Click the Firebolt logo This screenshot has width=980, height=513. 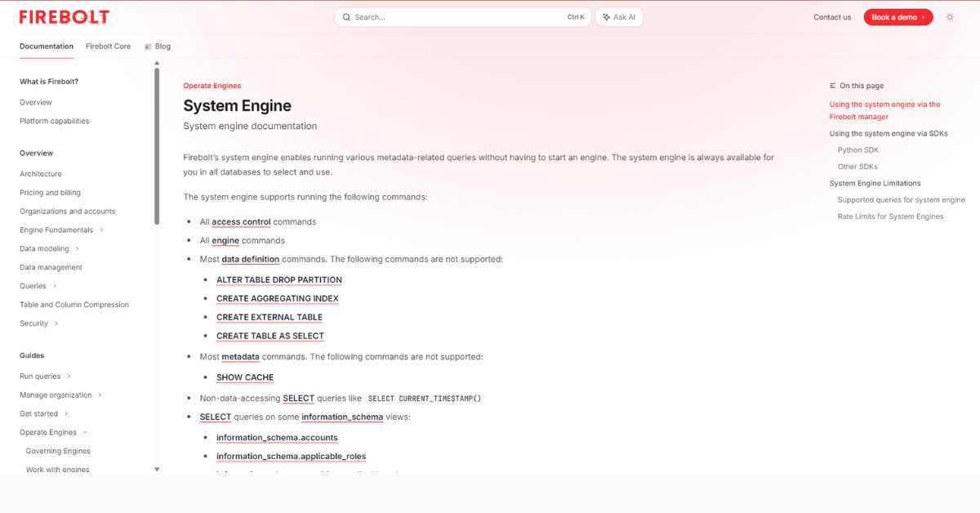(65, 17)
